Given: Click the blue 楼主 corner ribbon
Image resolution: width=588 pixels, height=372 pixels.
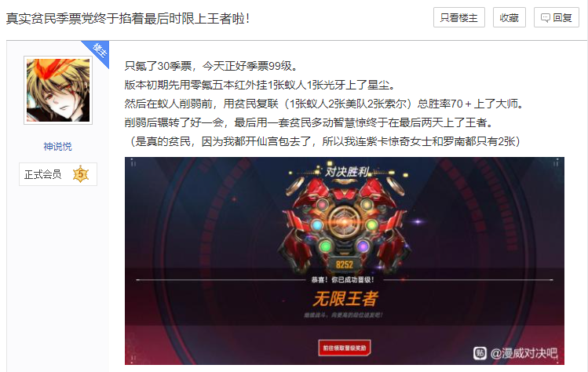Looking at the screenshot, I should point(98,51).
